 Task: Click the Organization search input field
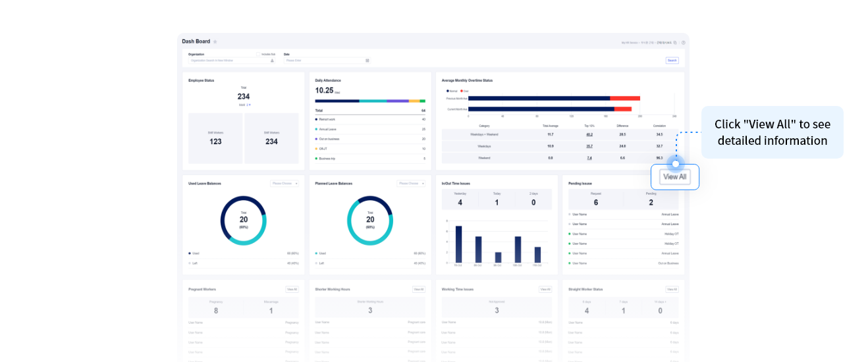(x=227, y=61)
